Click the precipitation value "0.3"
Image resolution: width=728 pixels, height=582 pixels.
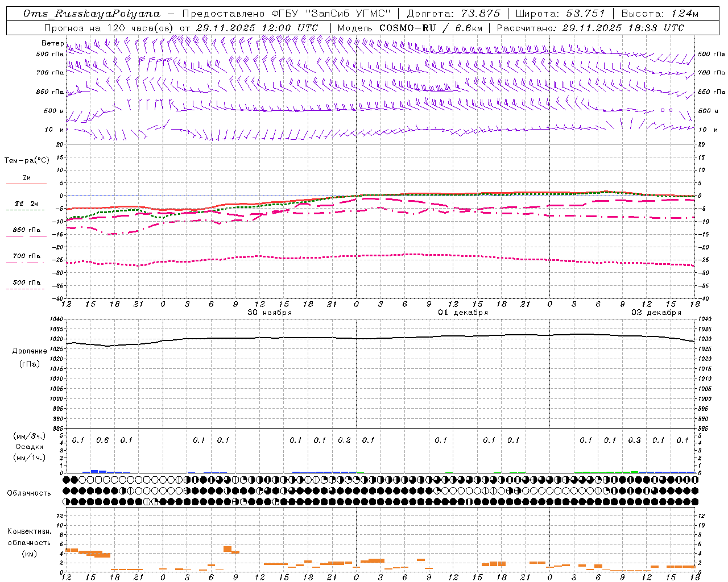634,440
